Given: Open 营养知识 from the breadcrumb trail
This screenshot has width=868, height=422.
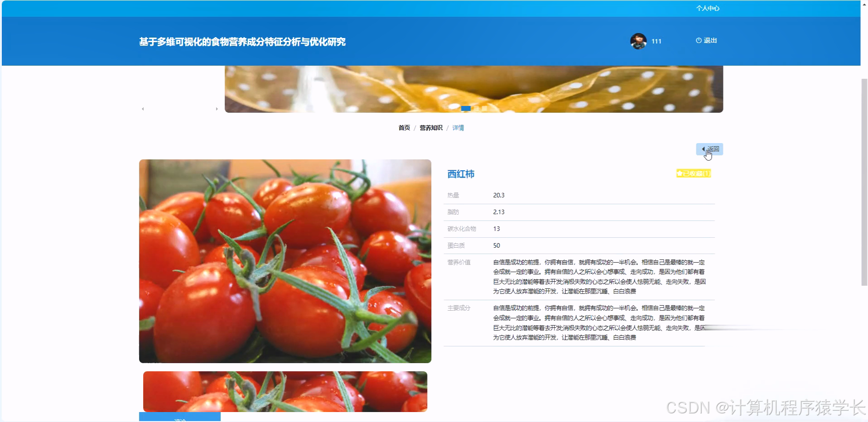Looking at the screenshot, I should [430, 128].
